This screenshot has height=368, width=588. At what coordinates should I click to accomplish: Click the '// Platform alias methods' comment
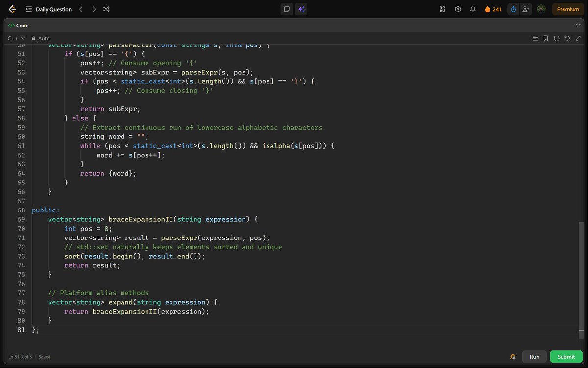98,293
